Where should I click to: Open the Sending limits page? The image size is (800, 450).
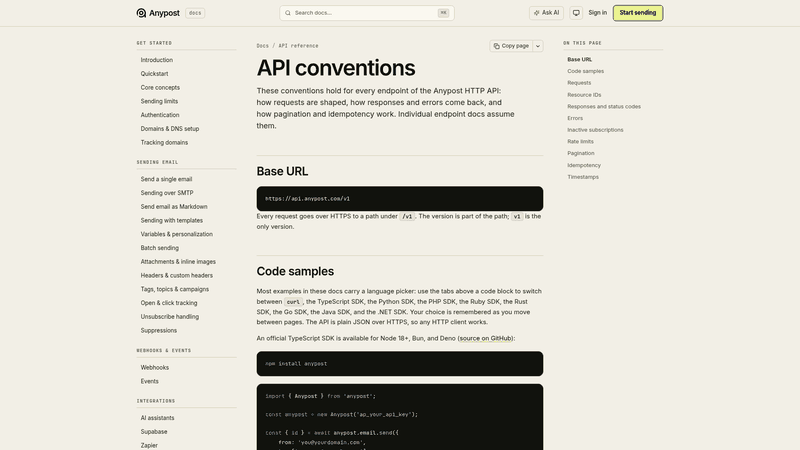point(159,101)
